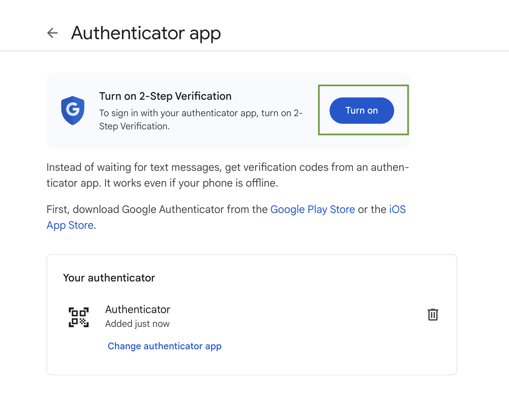Select the Authenticator entry name
This screenshot has width=509, height=420.
pos(138,309)
